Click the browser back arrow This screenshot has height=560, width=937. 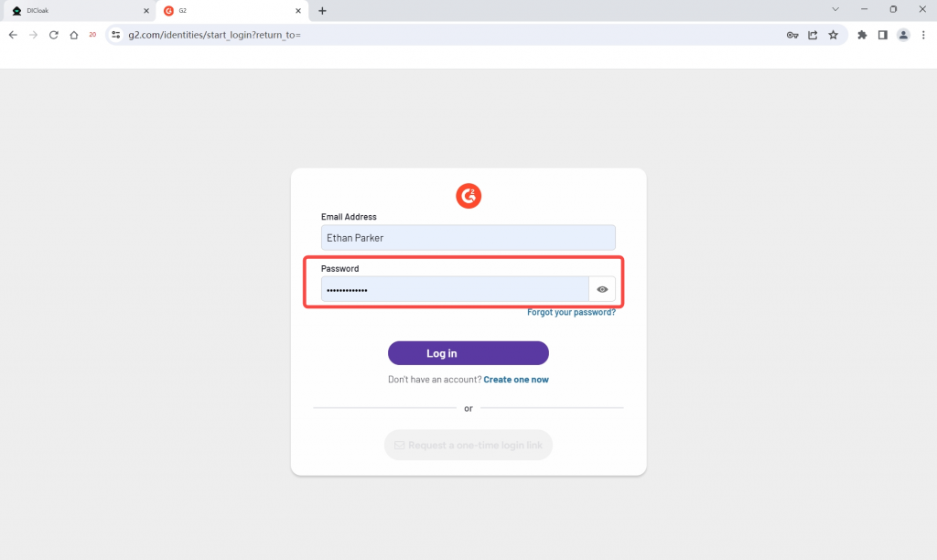point(13,35)
